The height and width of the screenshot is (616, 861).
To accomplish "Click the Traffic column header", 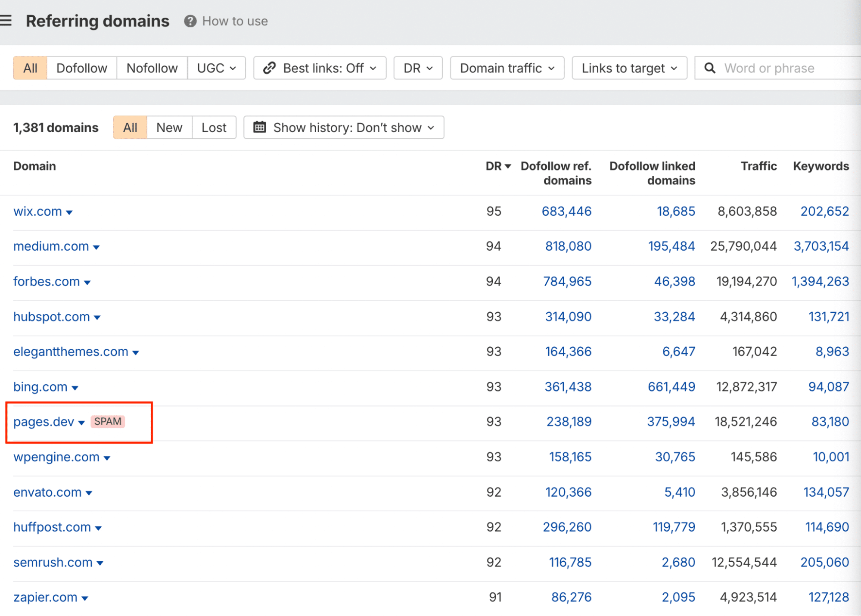I will (758, 166).
